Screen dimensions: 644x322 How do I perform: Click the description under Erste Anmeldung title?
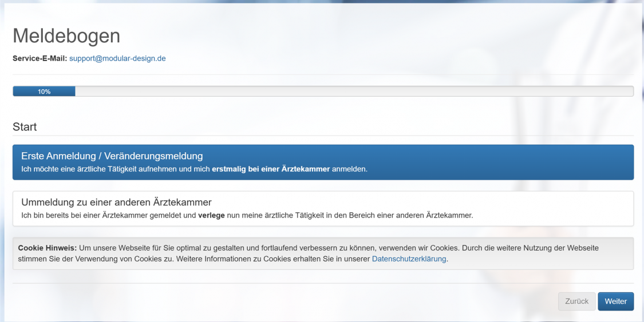pos(114,169)
